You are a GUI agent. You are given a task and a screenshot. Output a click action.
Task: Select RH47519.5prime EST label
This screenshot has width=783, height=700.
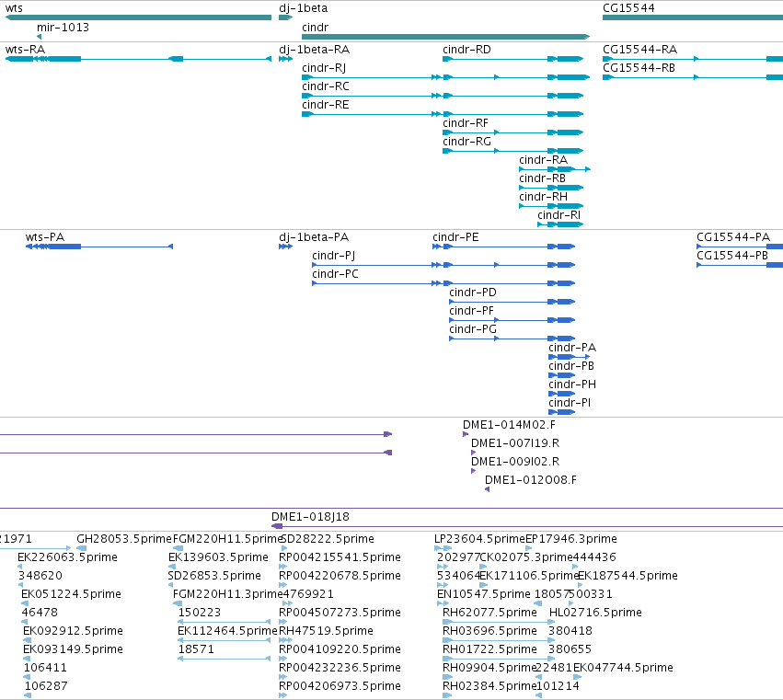tap(326, 631)
